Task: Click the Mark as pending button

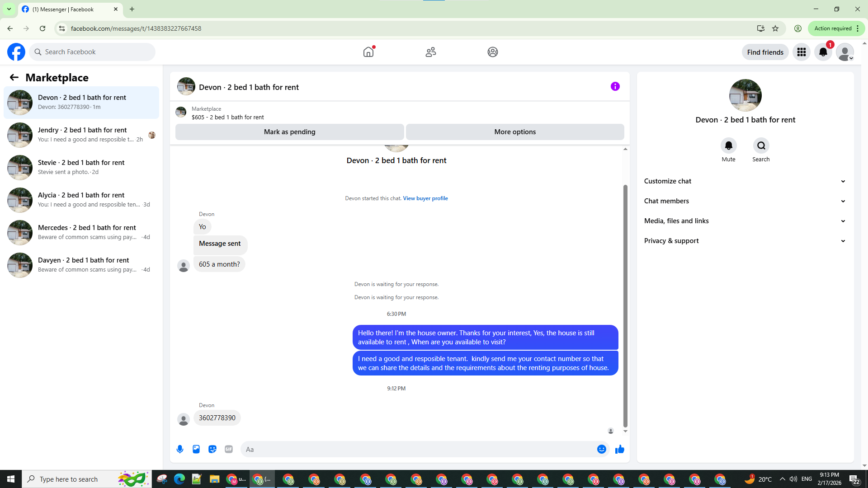Action: [x=289, y=132]
